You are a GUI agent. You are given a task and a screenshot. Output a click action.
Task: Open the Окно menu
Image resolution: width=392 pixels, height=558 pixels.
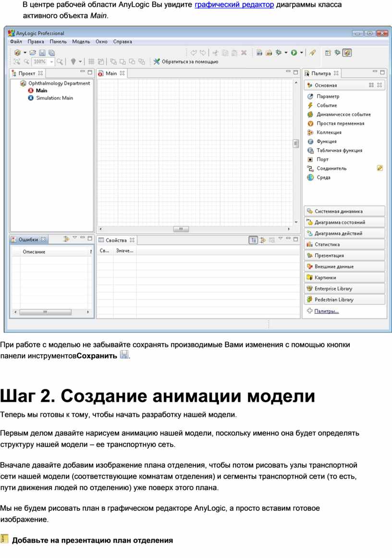coord(101,41)
